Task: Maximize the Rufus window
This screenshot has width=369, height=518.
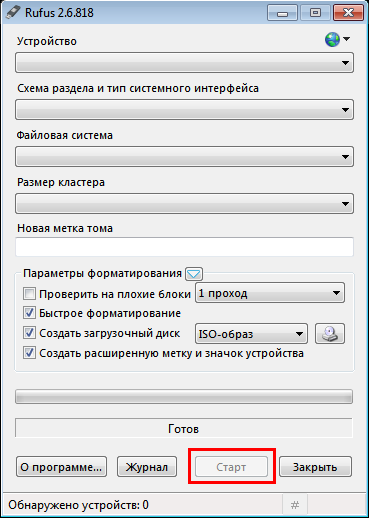Action: point(315,13)
